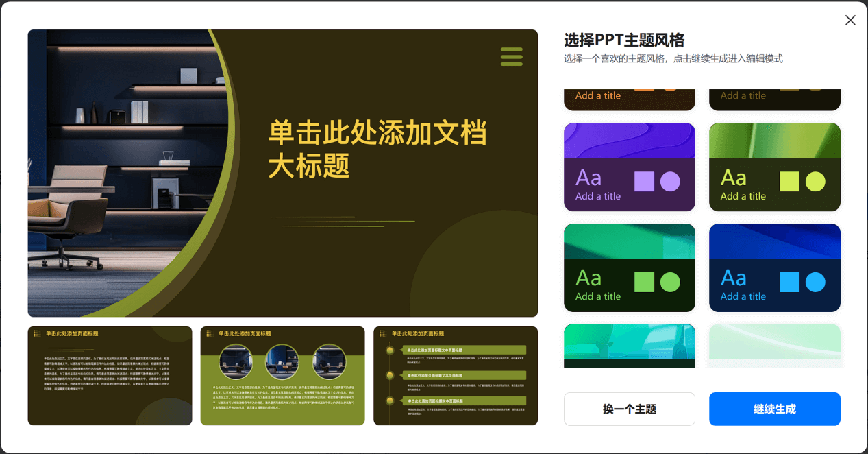Select the teal theme card with dark footer
The image size is (868, 454).
click(x=630, y=346)
